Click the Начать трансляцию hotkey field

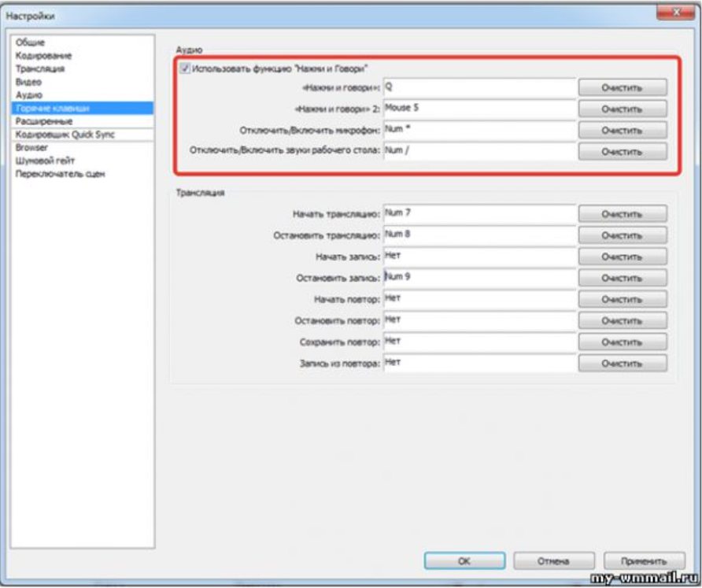coord(479,213)
